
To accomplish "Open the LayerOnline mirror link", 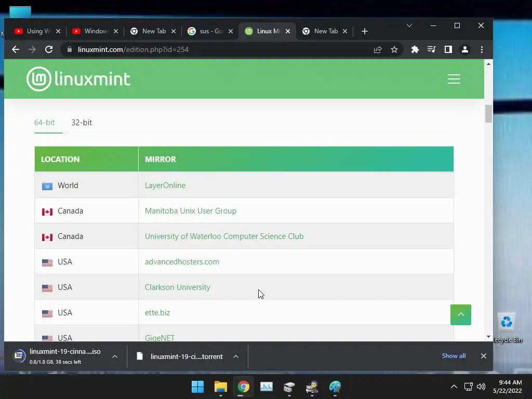I will tap(165, 185).
